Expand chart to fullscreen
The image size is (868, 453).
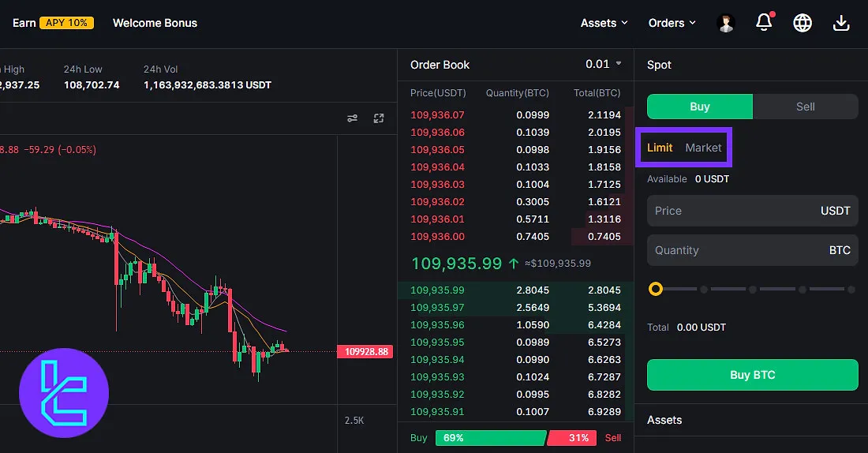coord(379,118)
